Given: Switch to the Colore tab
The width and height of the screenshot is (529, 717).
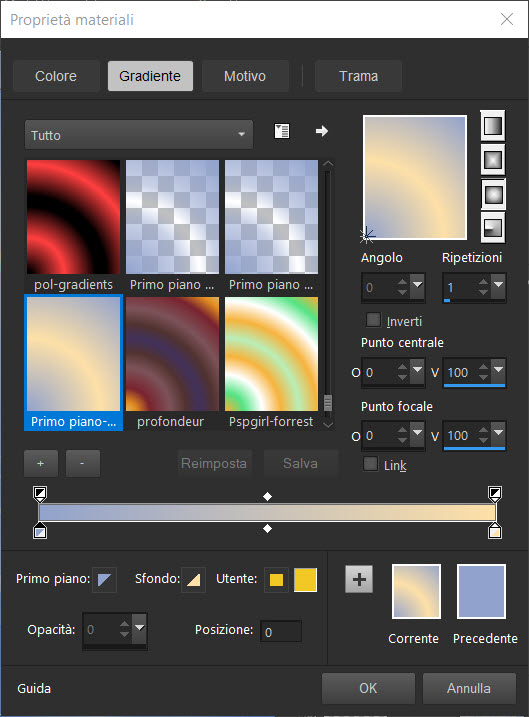Looking at the screenshot, I should [x=56, y=76].
